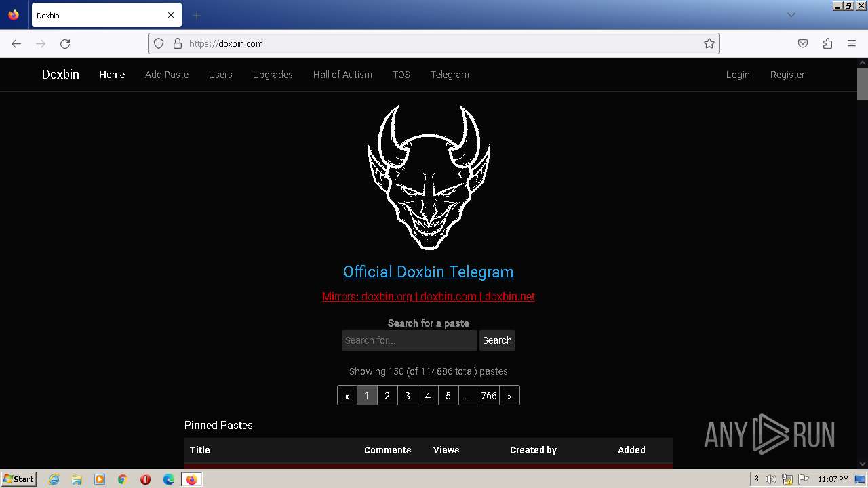Click the Created by column header
Image resolution: width=868 pixels, height=488 pixels.
pyautogui.click(x=533, y=450)
